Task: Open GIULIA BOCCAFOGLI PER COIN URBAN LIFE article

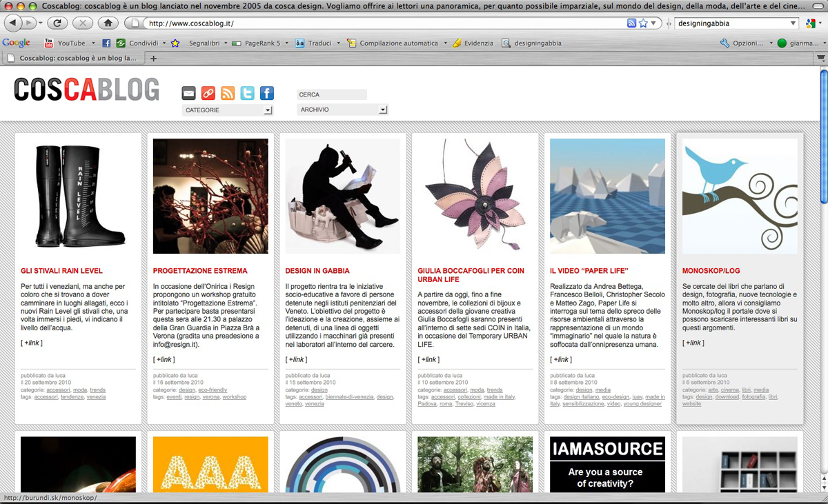Action: click(471, 275)
